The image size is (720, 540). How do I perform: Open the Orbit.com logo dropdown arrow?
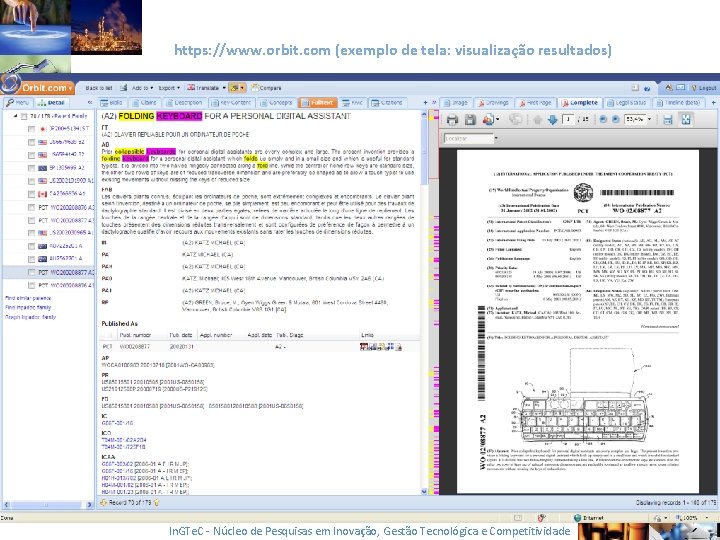70,88
